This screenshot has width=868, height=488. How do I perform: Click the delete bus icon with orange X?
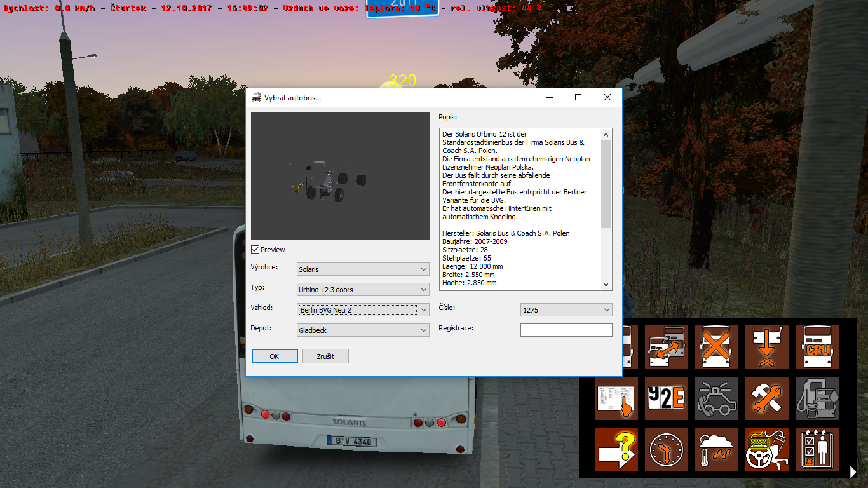[x=716, y=346]
